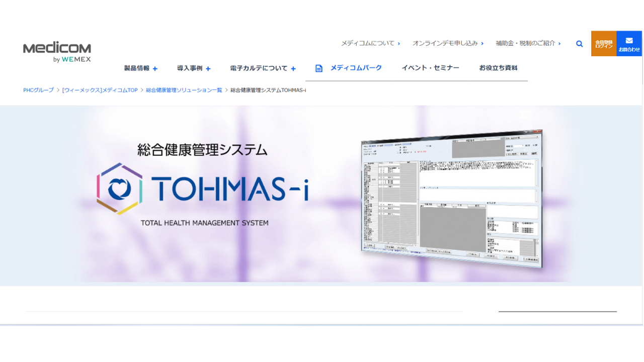Click TOTAL HEALTH MANAGEMENT SYSTEM text
Screen dimensions: 644x362
[x=204, y=223]
